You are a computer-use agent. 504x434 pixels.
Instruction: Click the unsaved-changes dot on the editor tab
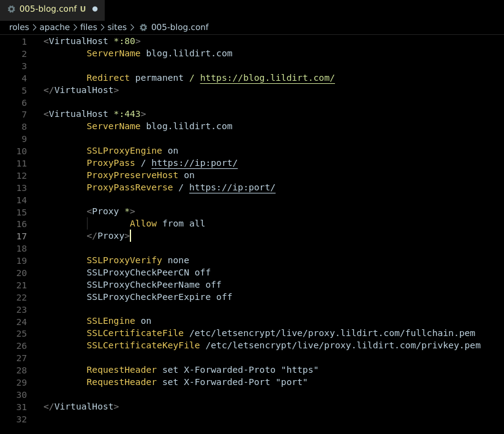(96, 9)
